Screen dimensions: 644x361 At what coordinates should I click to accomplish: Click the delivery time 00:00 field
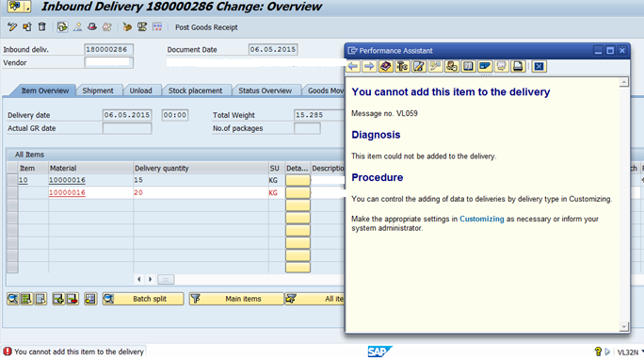[x=175, y=115]
